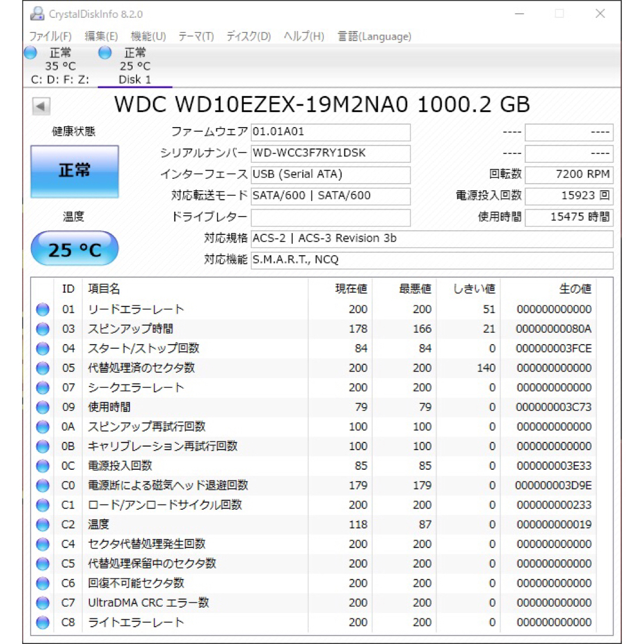
Task: Open the 編集(E) menu
Action: pyautogui.click(x=101, y=36)
